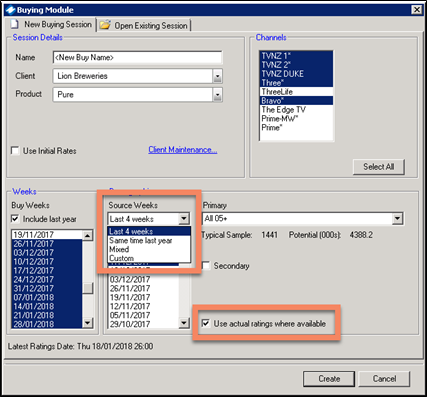Select buy week 14/01/2018
The image size is (427, 397).
tap(47, 307)
